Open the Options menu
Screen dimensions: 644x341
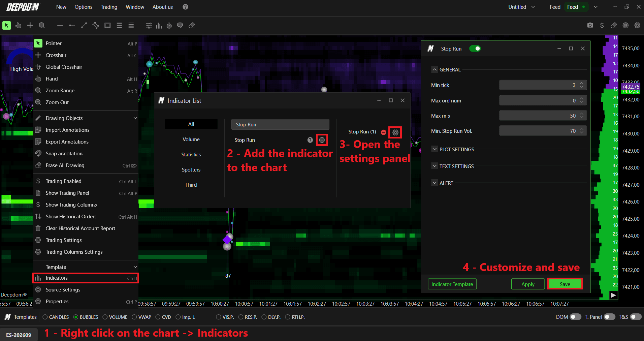(84, 7)
